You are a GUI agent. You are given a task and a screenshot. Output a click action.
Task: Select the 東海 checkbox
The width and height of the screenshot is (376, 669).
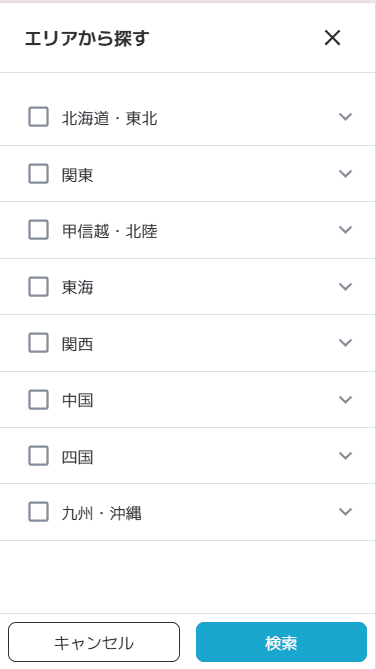click(x=38, y=286)
